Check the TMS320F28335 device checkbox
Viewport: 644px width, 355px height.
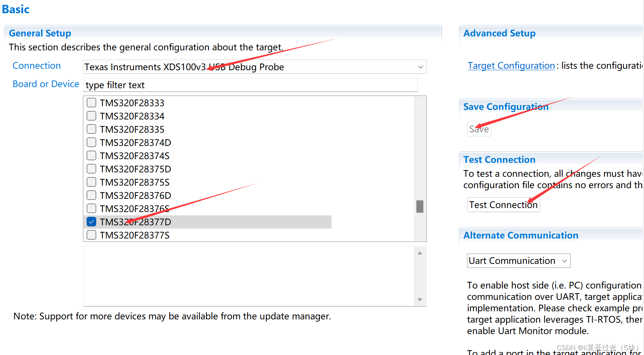click(91, 129)
